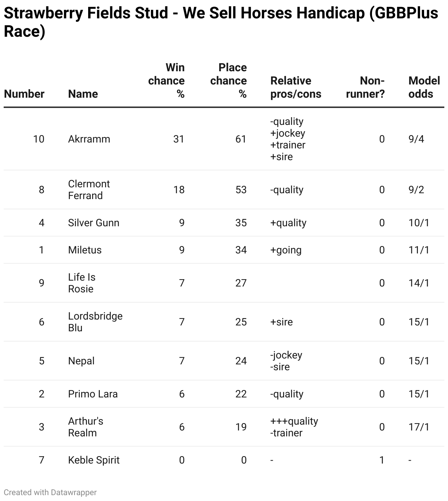Click the chart title heading

pos(221,22)
